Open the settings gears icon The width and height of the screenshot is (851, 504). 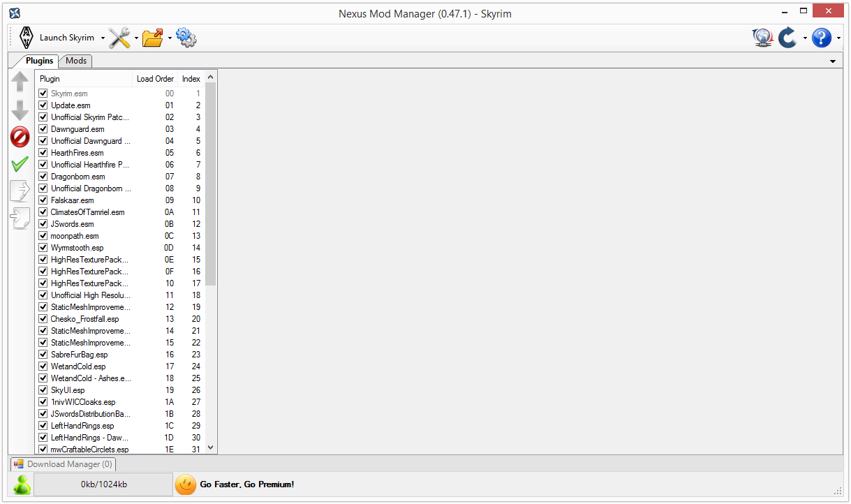(x=186, y=38)
